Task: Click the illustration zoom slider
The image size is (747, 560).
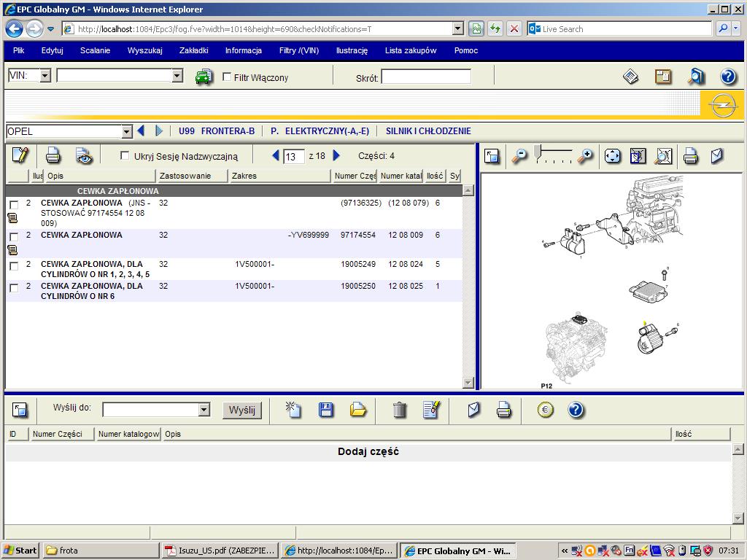Action: 554,152
